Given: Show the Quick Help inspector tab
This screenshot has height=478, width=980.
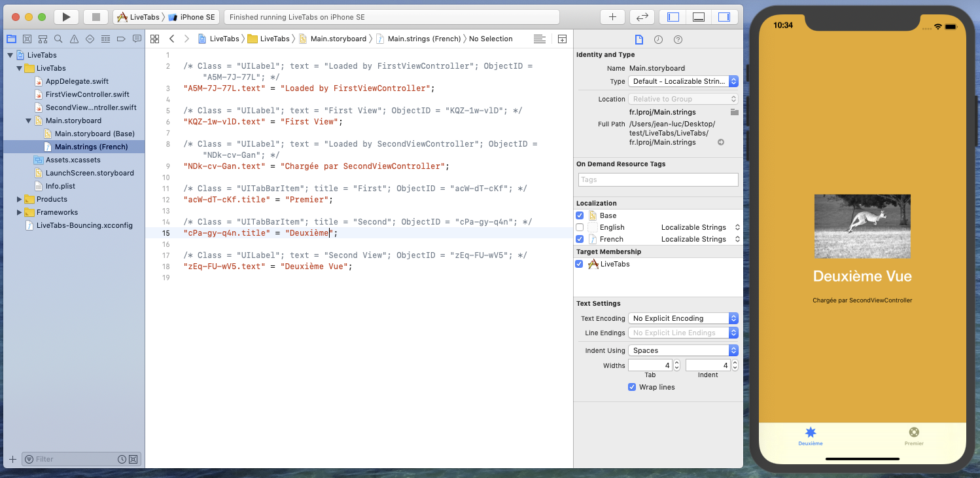Looking at the screenshot, I should tap(678, 39).
